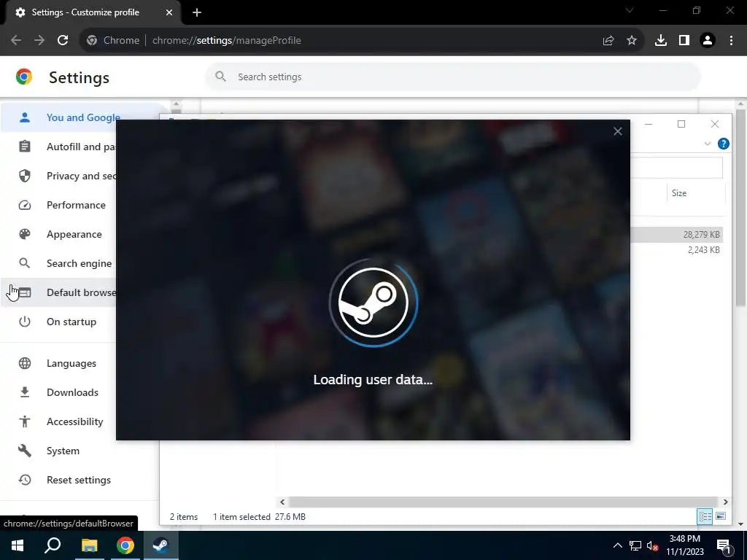Reload the Chrome settings page
Viewport: 747px width, 560px height.
[63, 41]
